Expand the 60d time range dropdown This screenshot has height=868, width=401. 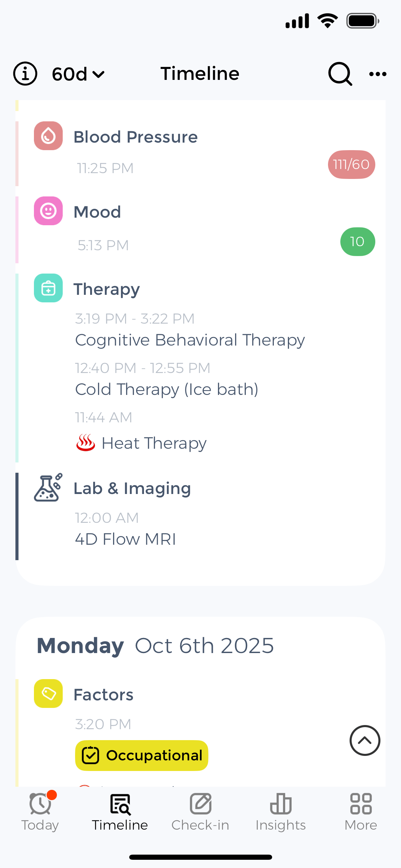point(78,74)
